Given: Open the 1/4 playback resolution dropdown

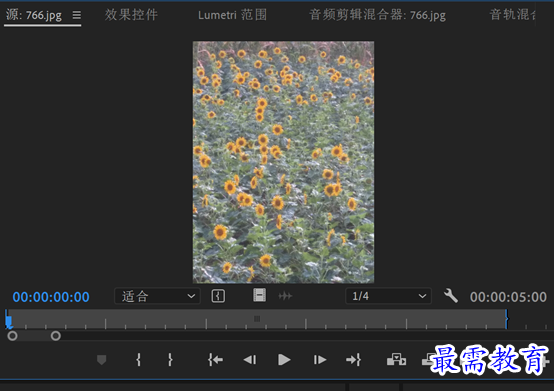Looking at the screenshot, I should [388, 296].
